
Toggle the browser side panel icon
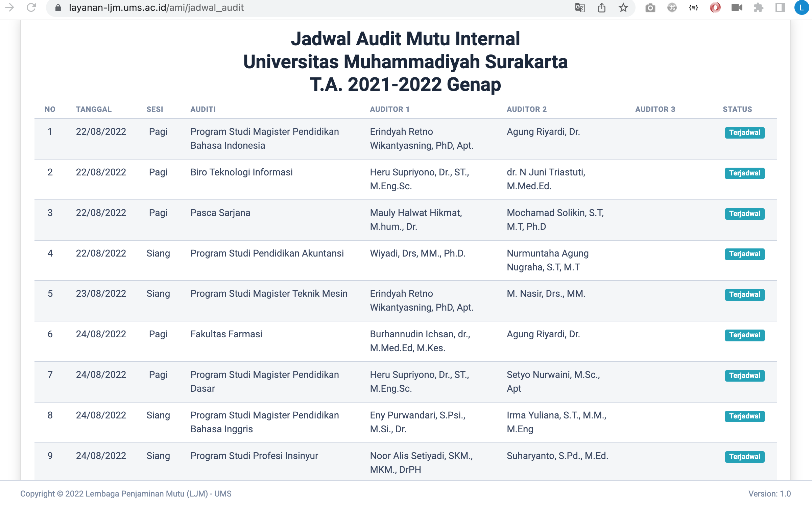tap(780, 7)
